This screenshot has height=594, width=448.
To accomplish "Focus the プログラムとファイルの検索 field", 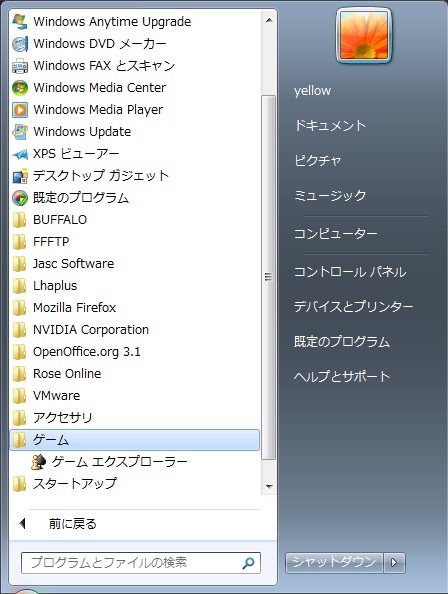I will (140, 563).
